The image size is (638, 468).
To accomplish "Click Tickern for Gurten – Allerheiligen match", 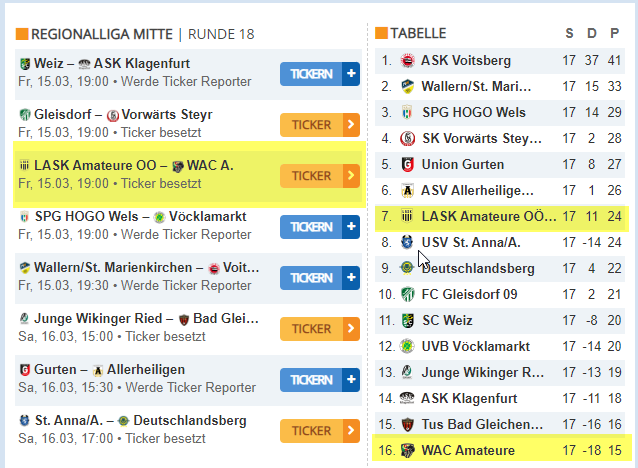I will click(x=319, y=380).
